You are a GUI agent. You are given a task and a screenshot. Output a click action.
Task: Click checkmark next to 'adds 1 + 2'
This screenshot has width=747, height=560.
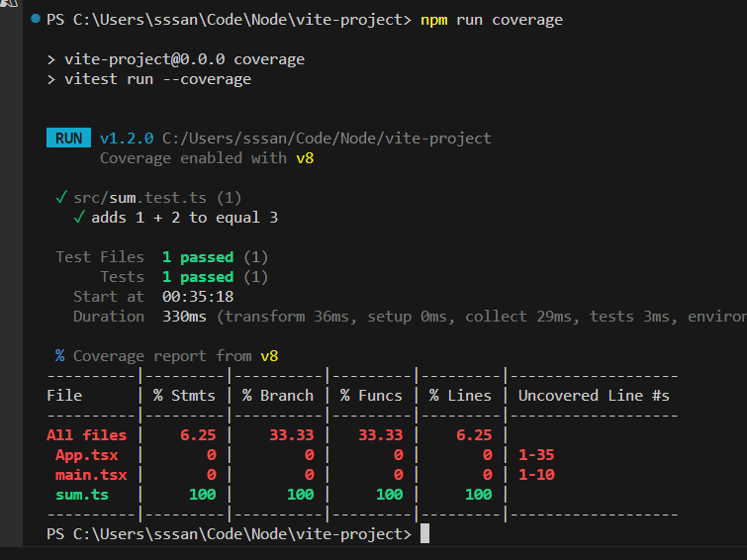(78, 218)
